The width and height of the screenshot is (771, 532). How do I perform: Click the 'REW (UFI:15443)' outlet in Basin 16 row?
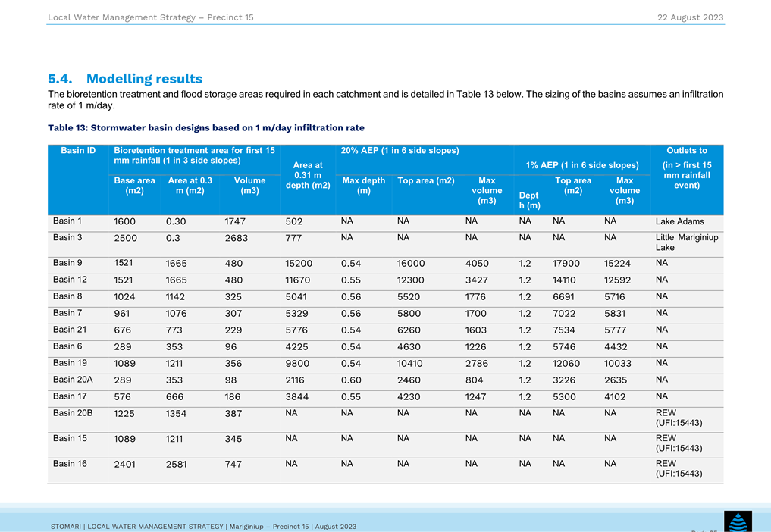point(679,468)
